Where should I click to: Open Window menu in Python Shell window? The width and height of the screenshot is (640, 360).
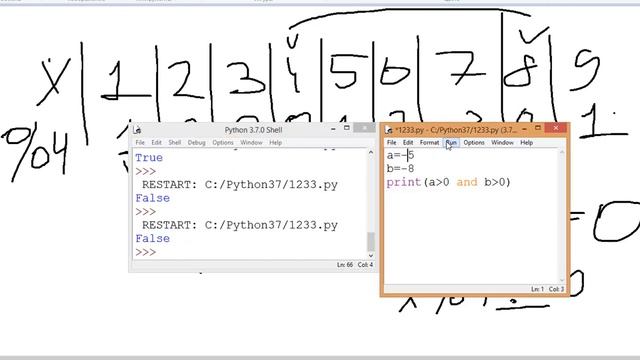point(251,142)
